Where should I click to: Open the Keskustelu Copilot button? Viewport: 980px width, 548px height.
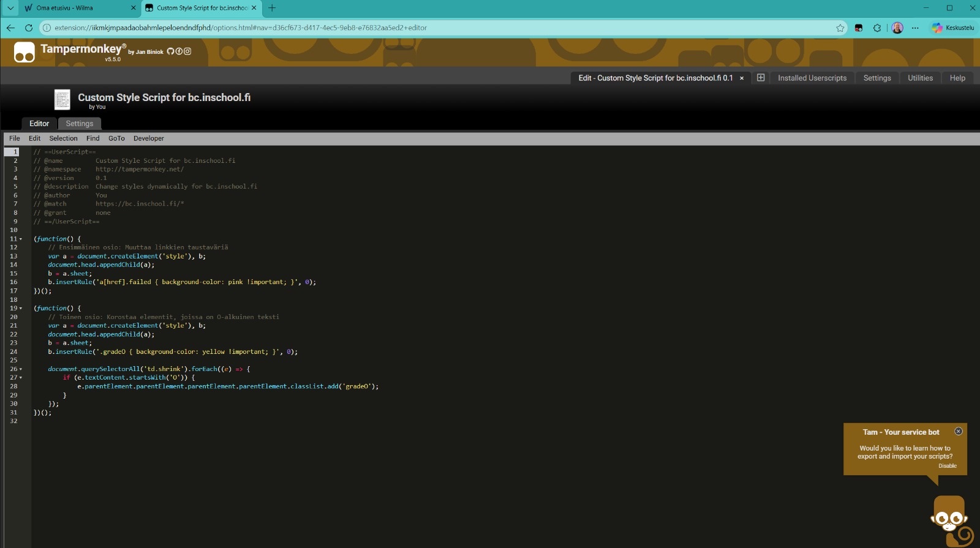[x=953, y=28]
